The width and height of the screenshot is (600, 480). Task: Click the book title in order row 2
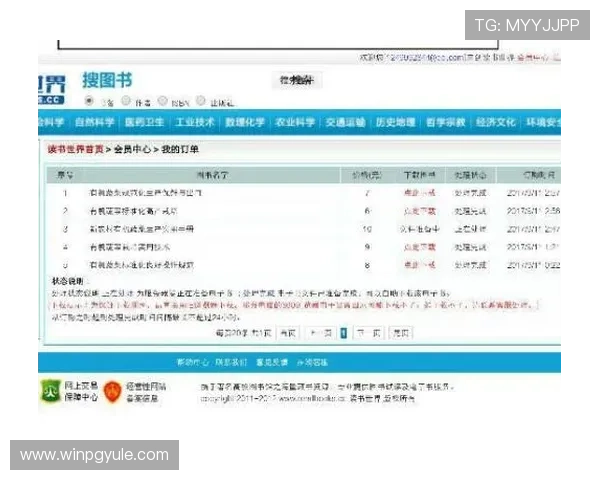coord(134,211)
